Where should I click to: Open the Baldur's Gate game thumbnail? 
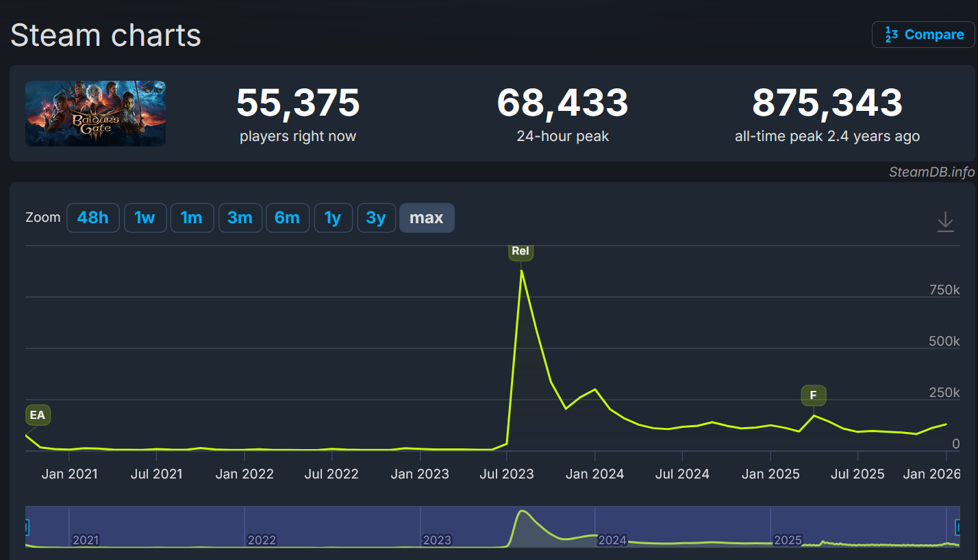tap(95, 114)
